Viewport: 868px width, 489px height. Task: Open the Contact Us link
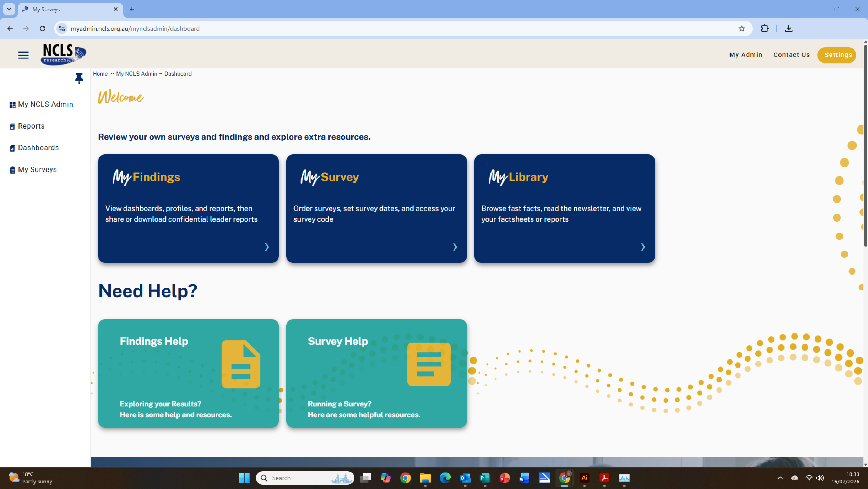click(791, 55)
